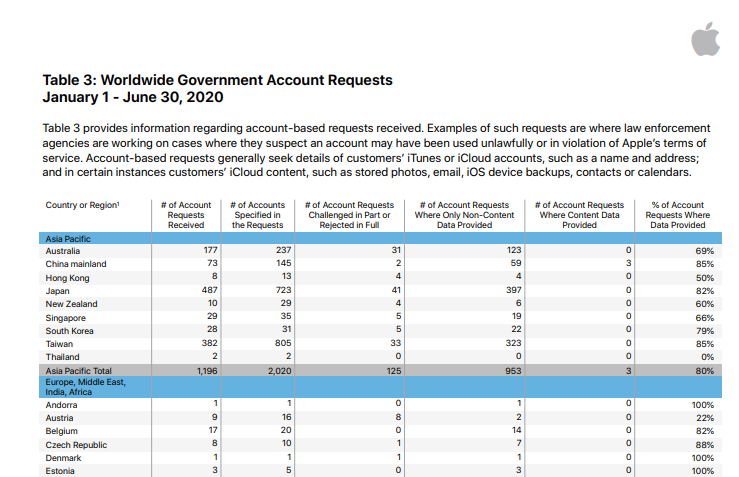739x477 pixels.
Task: Click Japan's challenged requests value 41
Action: 396,290
